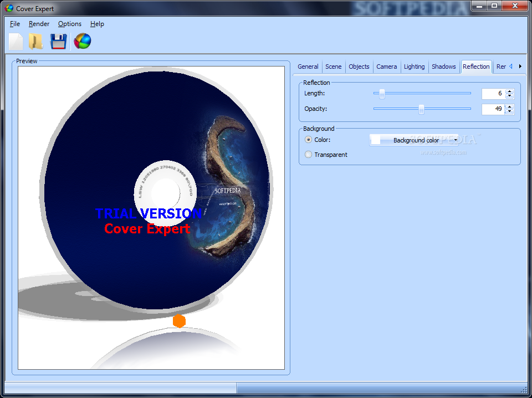Viewport: 532px width, 398px height.
Task: Click the Length slider handle
Action: coord(382,93)
